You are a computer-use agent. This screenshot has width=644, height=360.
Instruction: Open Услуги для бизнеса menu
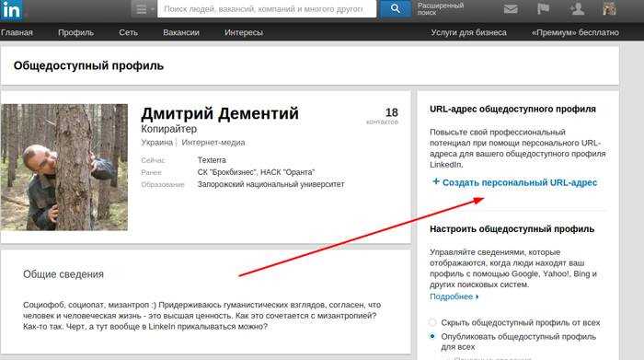coord(468,32)
